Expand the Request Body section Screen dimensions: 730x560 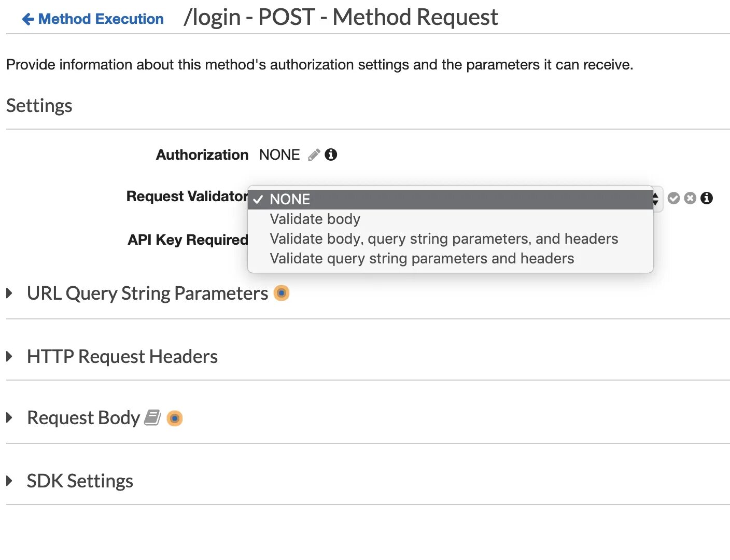9,417
